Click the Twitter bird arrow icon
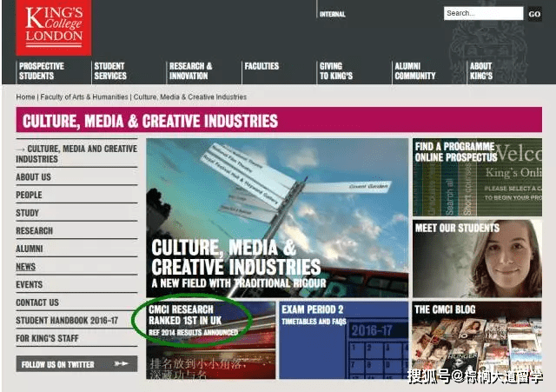 click(122, 363)
